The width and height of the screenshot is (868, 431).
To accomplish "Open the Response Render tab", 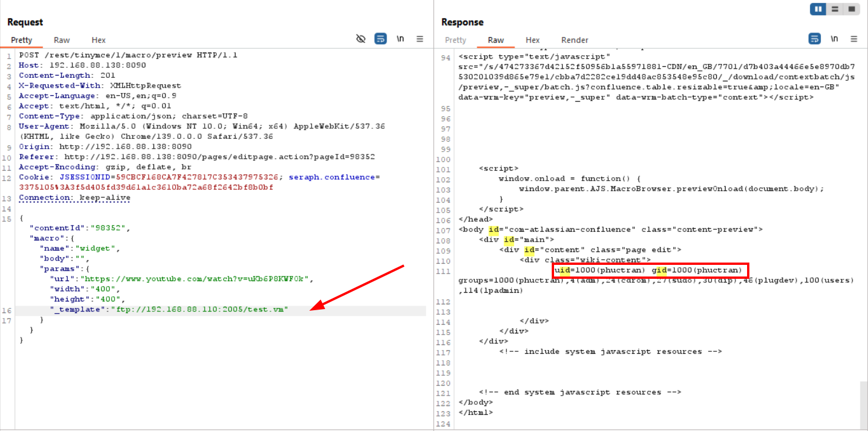I will [574, 40].
